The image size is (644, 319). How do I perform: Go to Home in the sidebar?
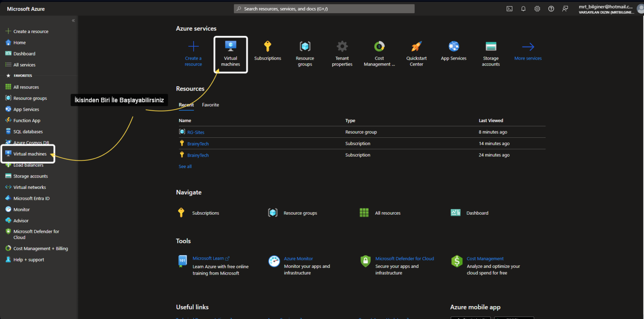(16, 43)
